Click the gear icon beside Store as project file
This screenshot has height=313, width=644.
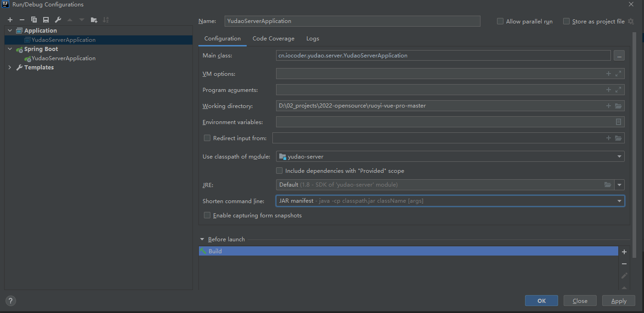click(631, 22)
